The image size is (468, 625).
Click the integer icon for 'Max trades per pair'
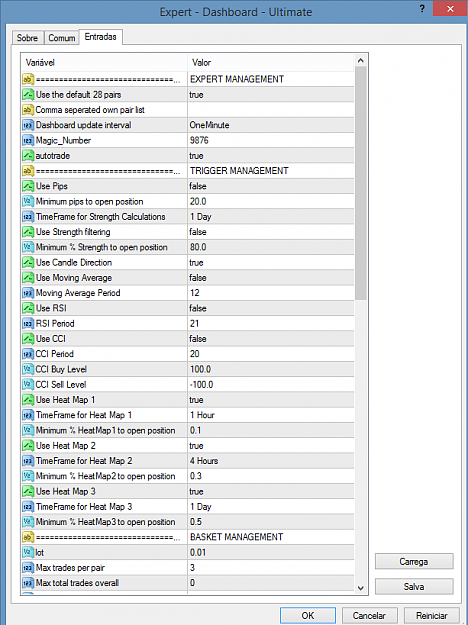tap(28, 568)
